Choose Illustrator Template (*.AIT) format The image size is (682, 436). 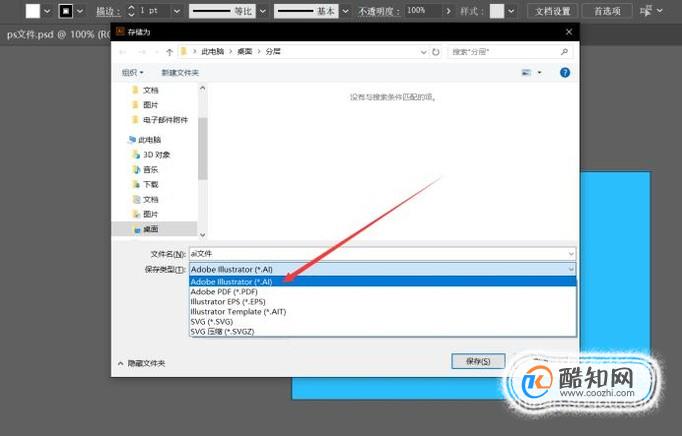click(x=382, y=312)
